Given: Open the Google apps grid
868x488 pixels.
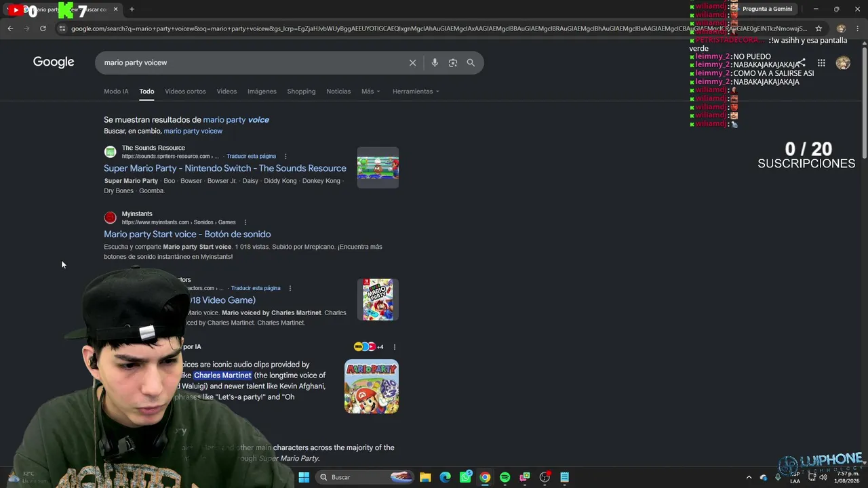Looking at the screenshot, I should coord(821,63).
